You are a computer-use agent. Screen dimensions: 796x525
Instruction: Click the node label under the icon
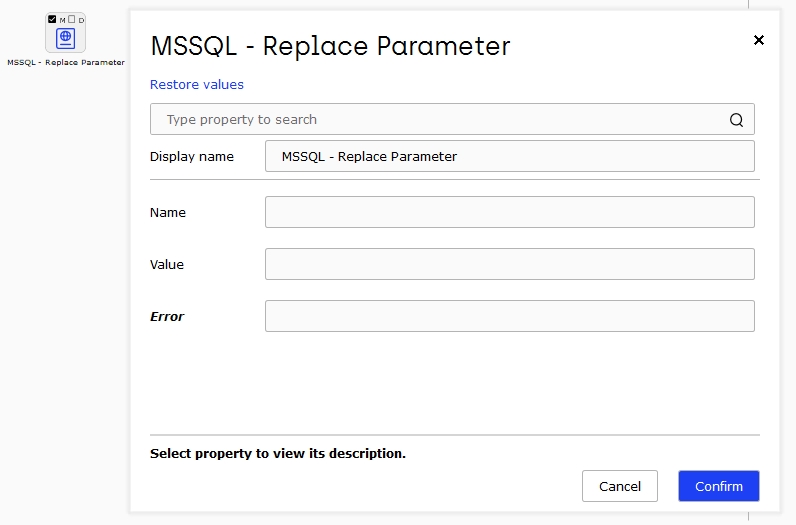66,62
